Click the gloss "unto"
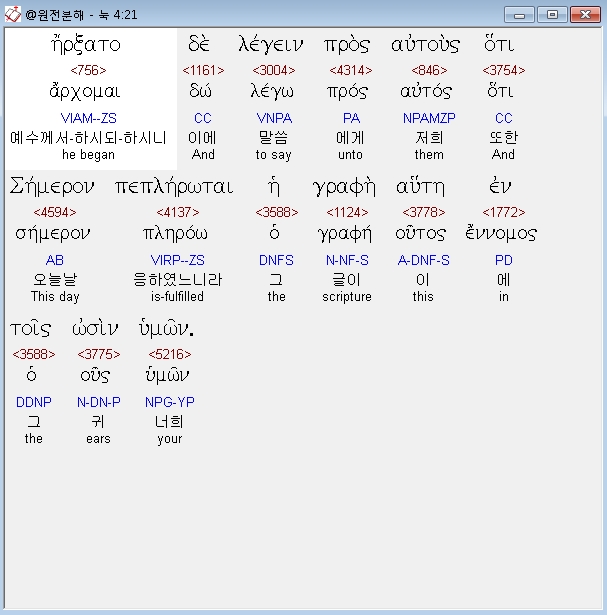The height and width of the screenshot is (615, 607). tap(350, 155)
